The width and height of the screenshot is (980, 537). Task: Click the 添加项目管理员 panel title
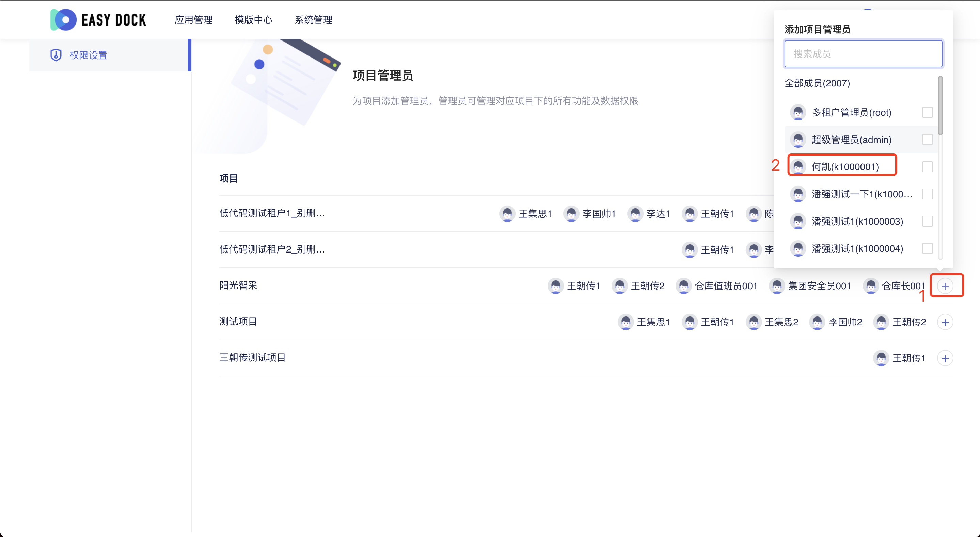tap(818, 29)
